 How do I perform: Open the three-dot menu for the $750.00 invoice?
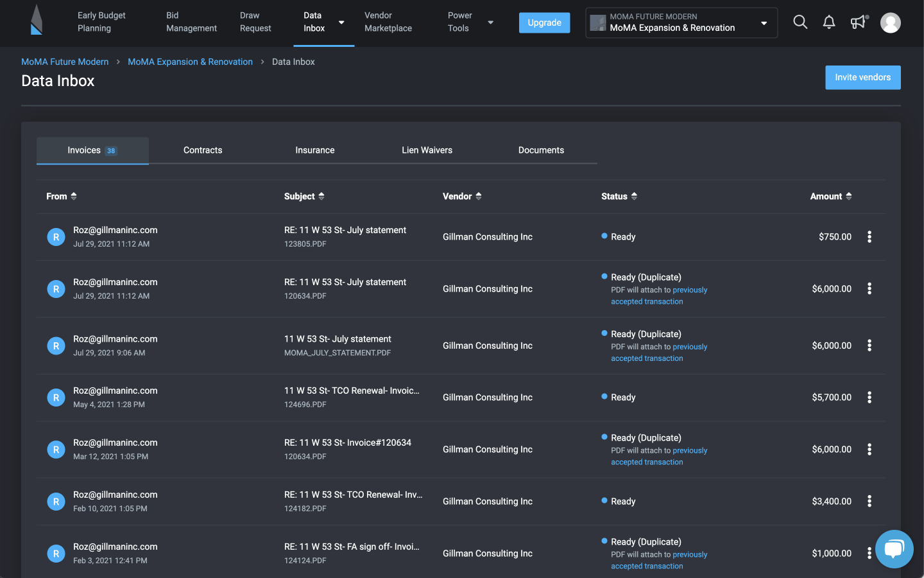pos(869,237)
